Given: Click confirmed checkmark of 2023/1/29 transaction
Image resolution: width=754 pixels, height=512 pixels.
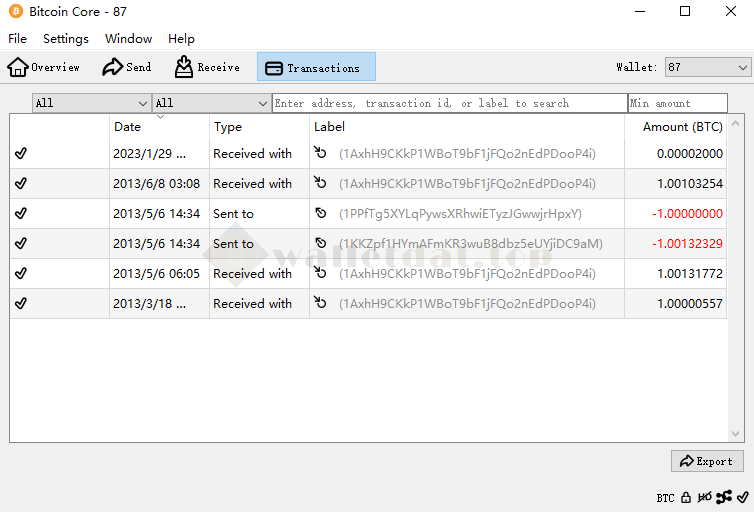Looking at the screenshot, I should pyautogui.click(x=21, y=154).
